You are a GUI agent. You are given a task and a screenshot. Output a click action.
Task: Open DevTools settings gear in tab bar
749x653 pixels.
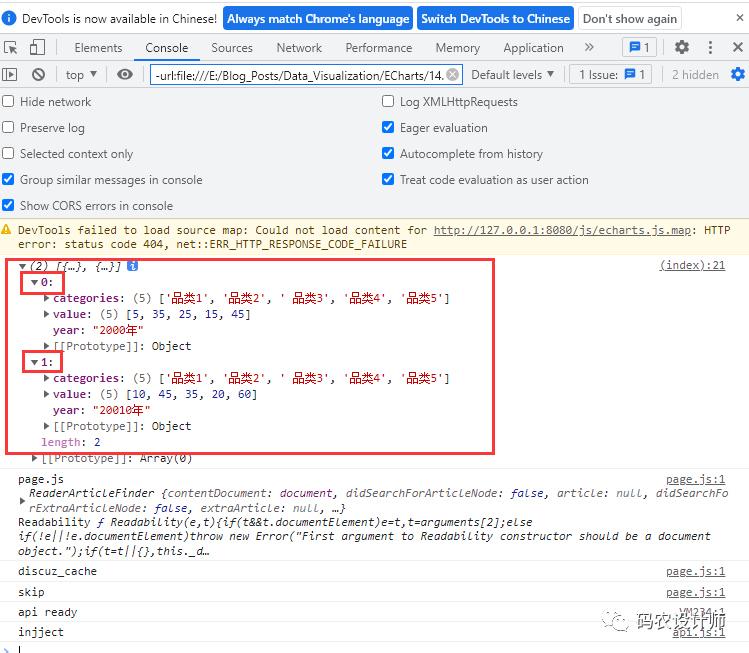(682, 47)
